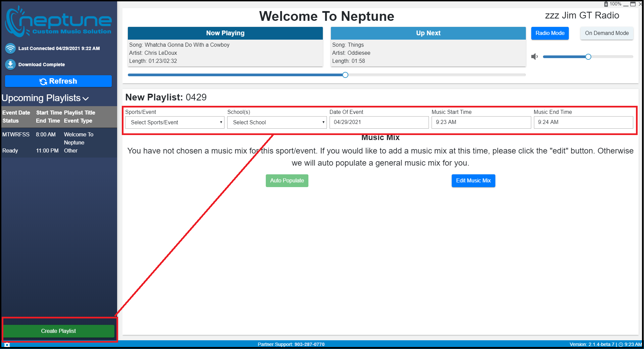Click the Edit Music Mix button
The width and height of the screenshot is (644, 349).
click(473, 181)
